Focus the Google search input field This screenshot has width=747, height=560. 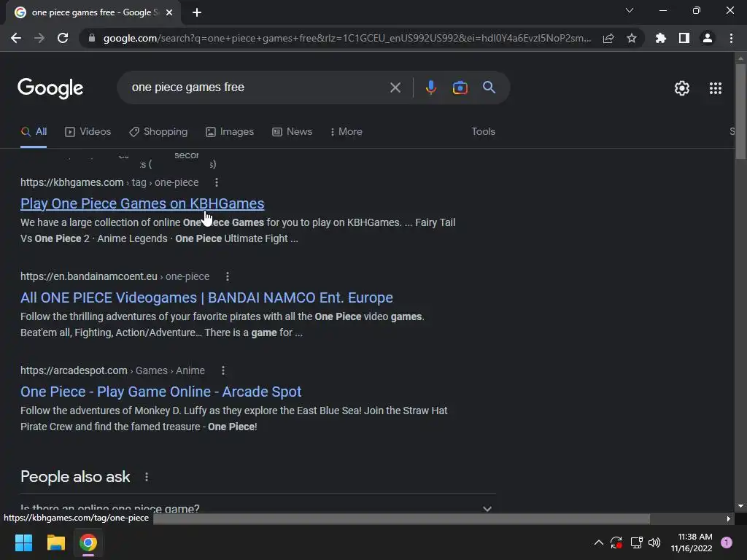[x=258, y=87]
